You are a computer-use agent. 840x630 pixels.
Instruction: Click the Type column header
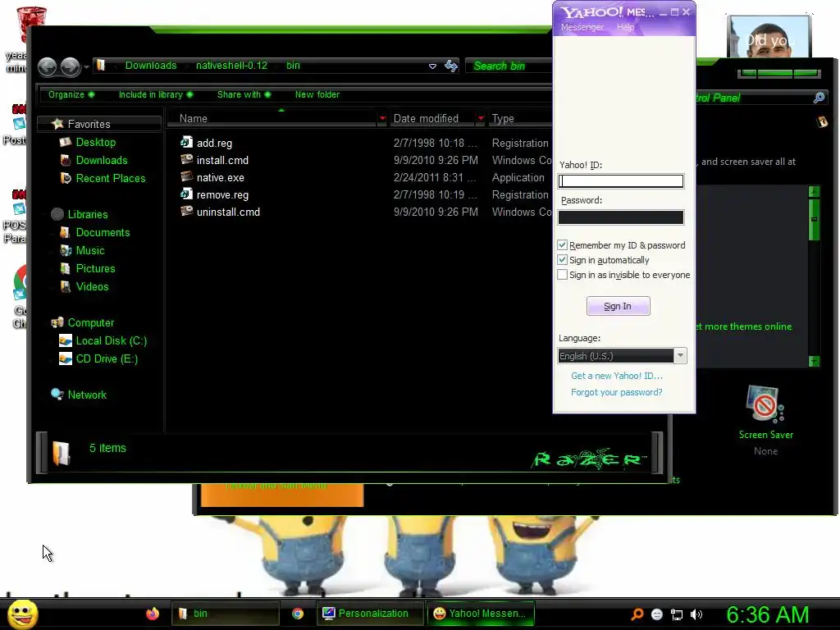pos(503,118)
